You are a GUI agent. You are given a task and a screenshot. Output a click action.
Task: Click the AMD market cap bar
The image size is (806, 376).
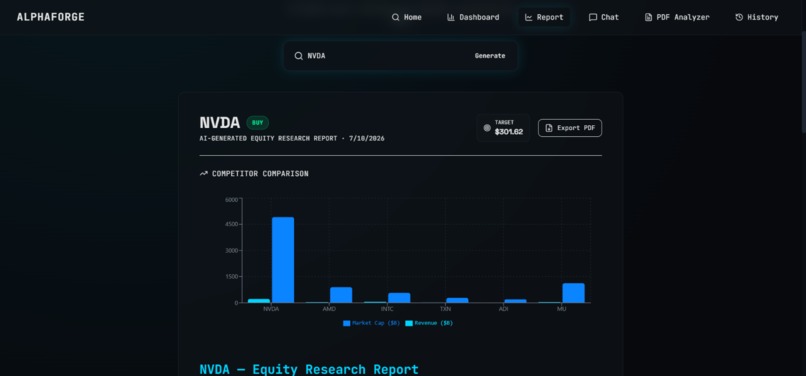[341, 295]
